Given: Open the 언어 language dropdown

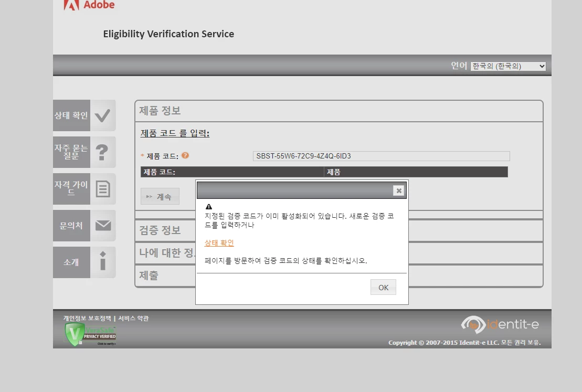Looking at the screenshot, I should [x=508, y=66].
